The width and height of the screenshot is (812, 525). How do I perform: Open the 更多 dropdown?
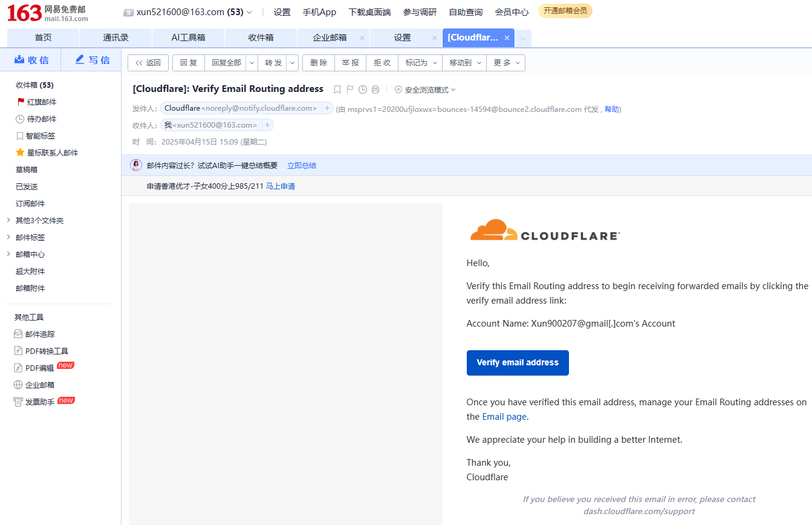pyautogui.click(x=506, y=63)
